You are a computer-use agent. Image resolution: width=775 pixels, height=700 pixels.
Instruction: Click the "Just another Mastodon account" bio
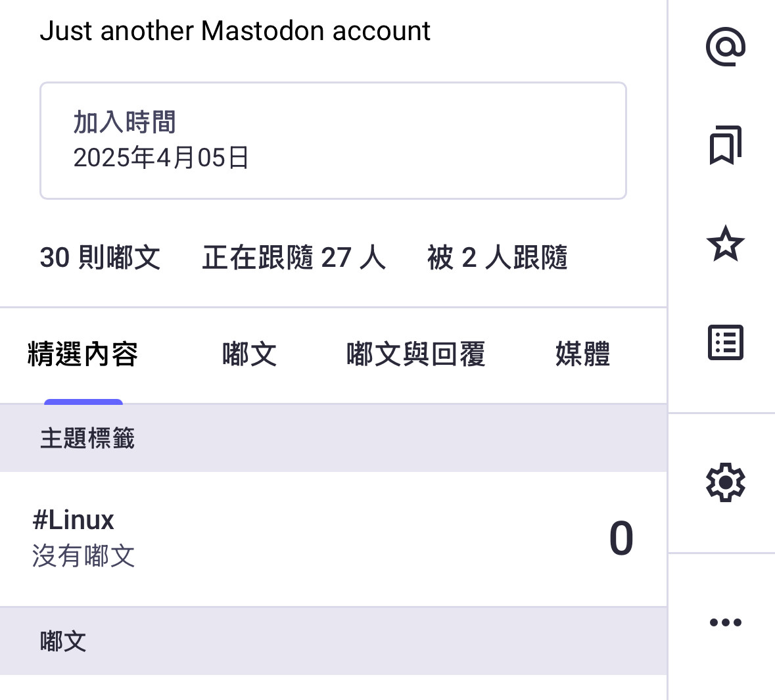(x=235, y=31)
